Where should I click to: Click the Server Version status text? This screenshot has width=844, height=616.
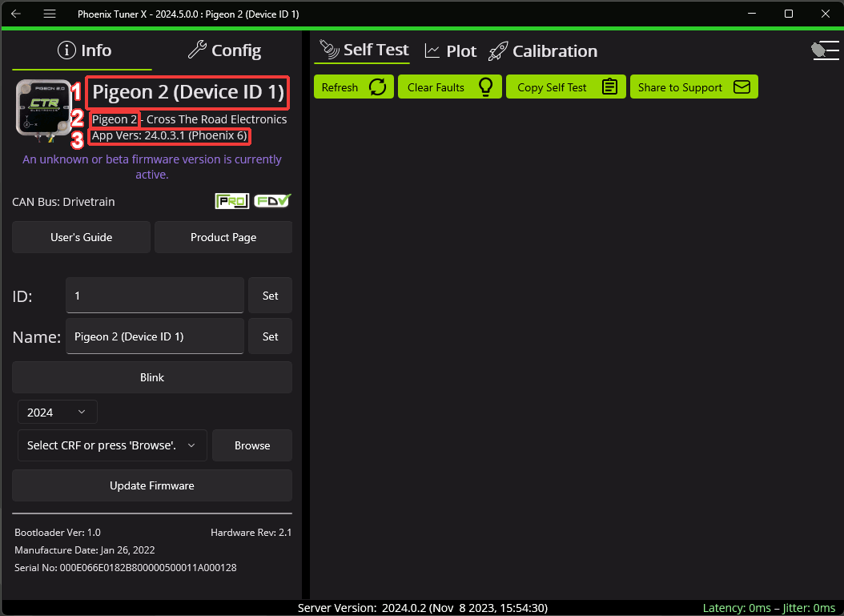coord(423,608)
